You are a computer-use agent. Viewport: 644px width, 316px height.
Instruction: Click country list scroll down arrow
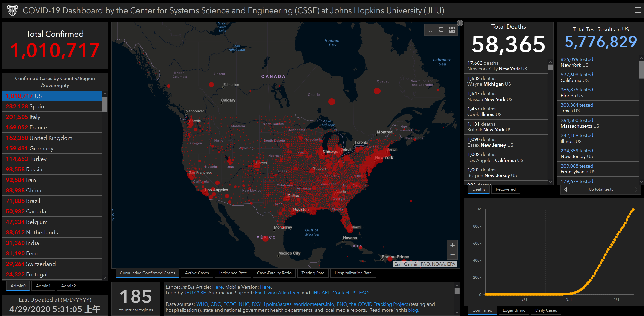point(105,278)
